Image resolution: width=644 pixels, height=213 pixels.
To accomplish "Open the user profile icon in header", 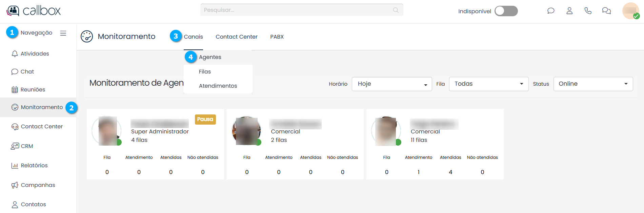I will pyautogui.click(x=569, y=11).
